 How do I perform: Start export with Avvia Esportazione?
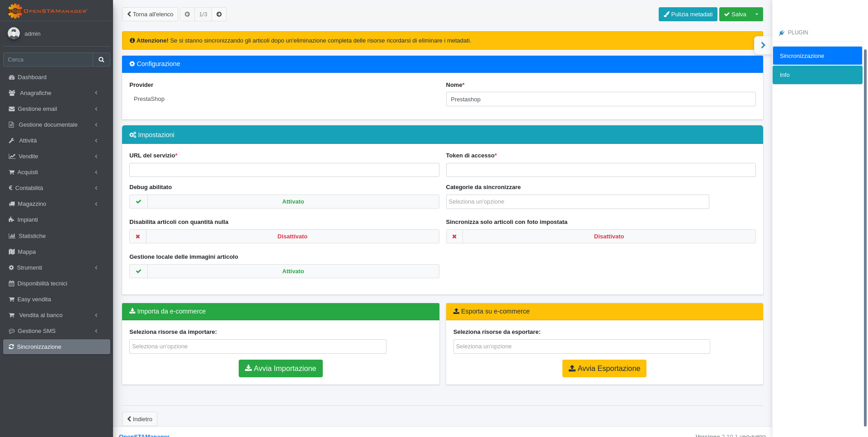(604, 369)
